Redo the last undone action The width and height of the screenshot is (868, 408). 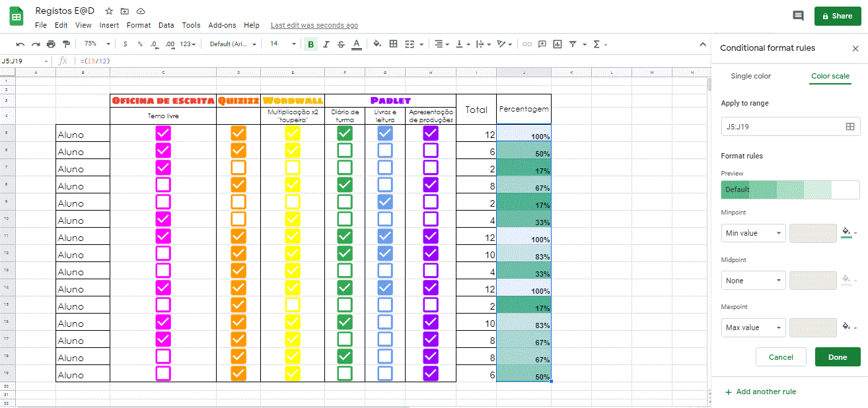pos(36,44)
